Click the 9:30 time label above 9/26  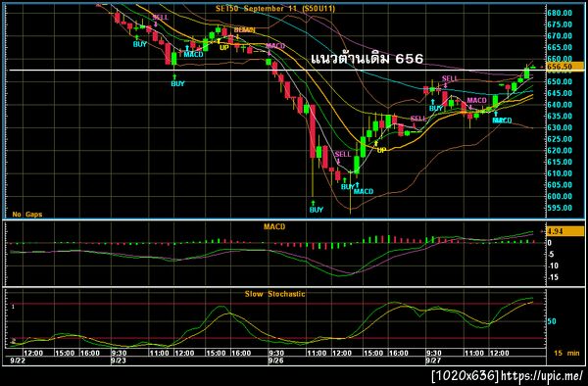[276, 353]
